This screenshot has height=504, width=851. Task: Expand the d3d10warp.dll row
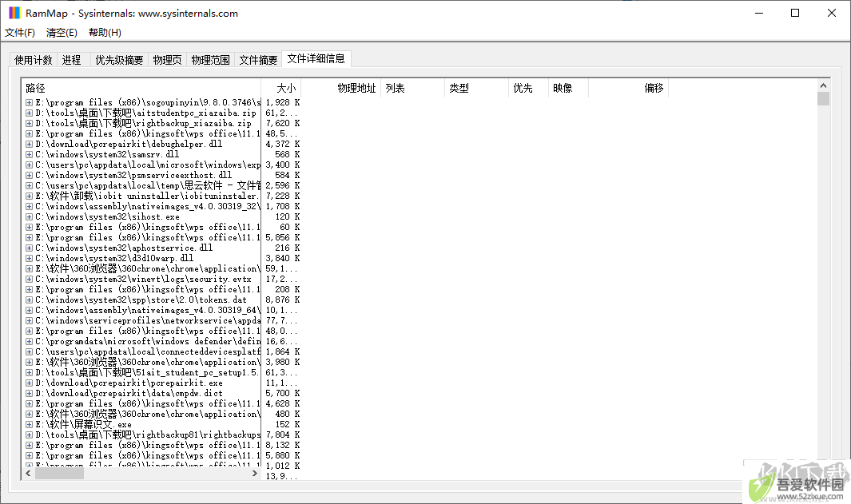click(30, 258)
